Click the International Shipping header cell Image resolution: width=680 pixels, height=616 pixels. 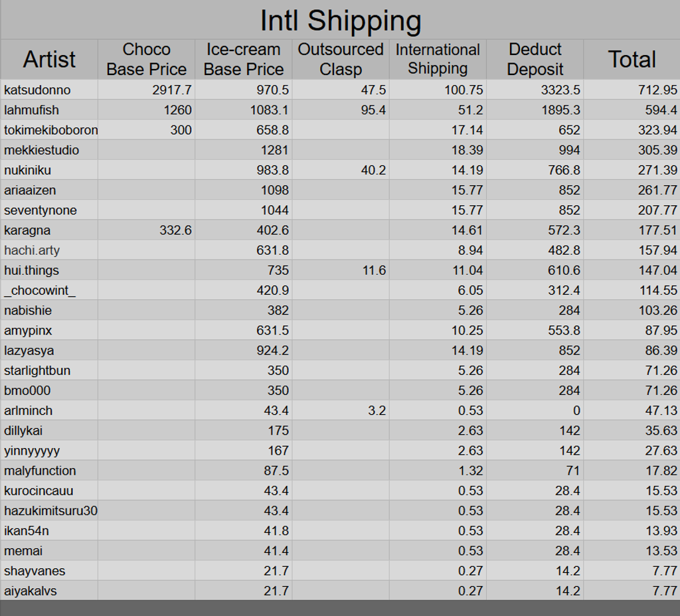pos(438,60)
